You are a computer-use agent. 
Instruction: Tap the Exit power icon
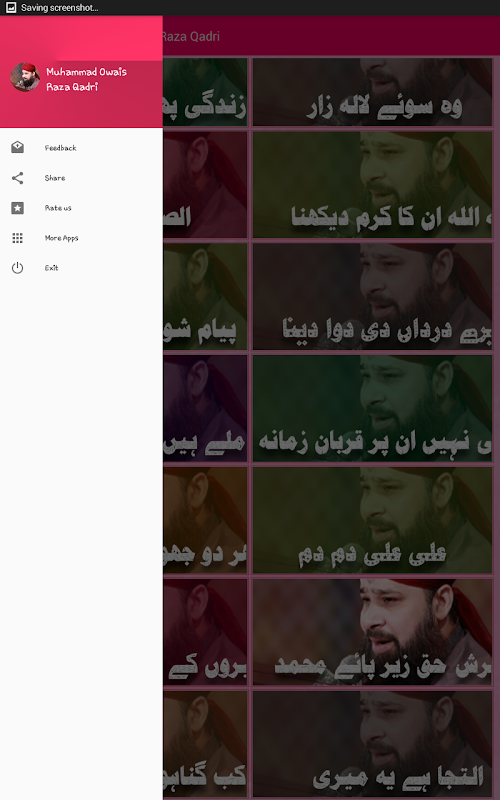pyautogui.click(x=17, y=268)
